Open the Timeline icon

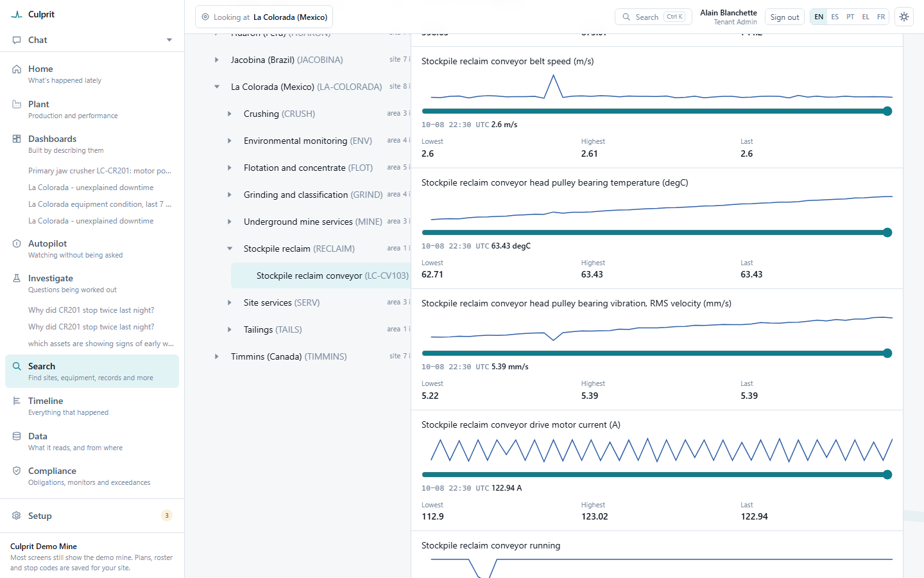(17, 401)
